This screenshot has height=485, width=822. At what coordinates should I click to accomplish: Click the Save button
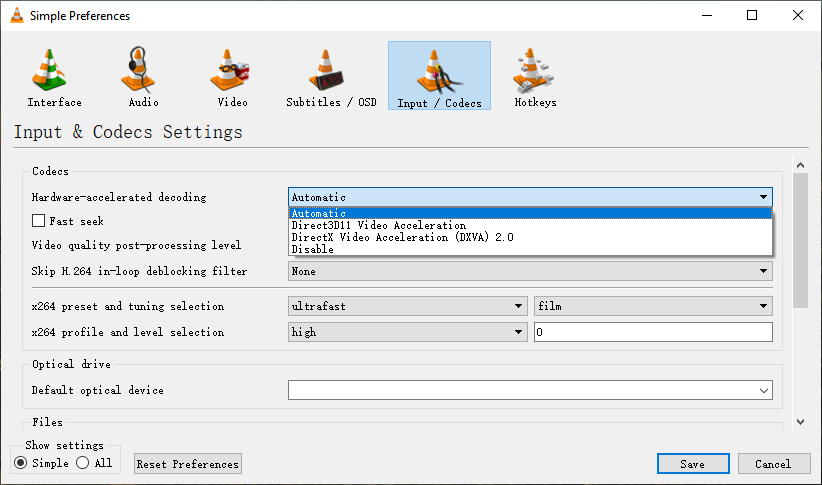(693, 464)
